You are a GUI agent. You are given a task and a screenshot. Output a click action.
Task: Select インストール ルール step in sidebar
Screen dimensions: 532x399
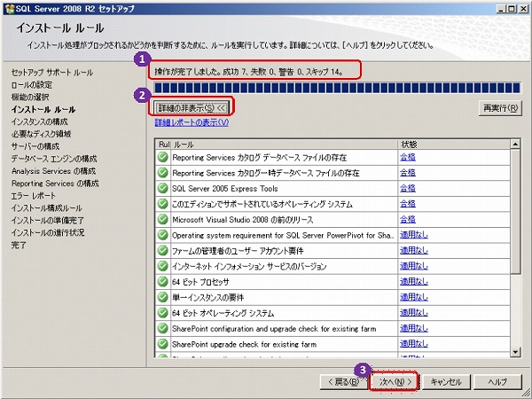tap(43, 109)
